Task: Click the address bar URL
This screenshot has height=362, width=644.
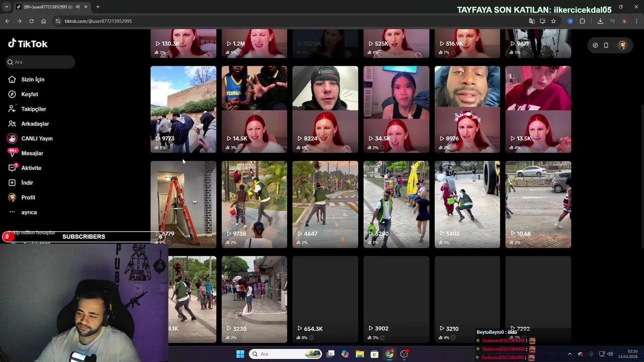Action: click(x=98, y=21)
